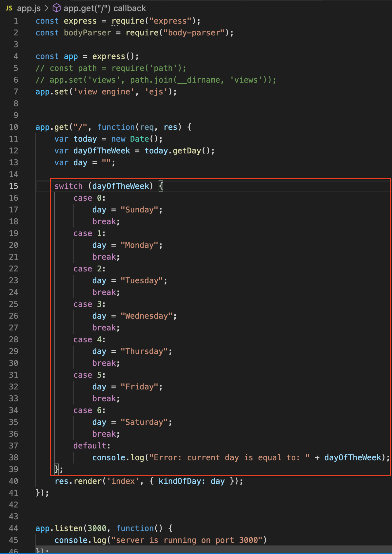The image size is (392, 554).
Task: Click the 'view engine' string on line 7
Action: [104, 92]
